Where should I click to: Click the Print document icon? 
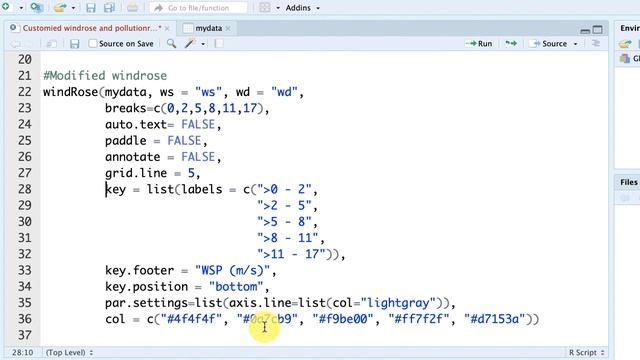pyautogui.click(x=132, y=7)
